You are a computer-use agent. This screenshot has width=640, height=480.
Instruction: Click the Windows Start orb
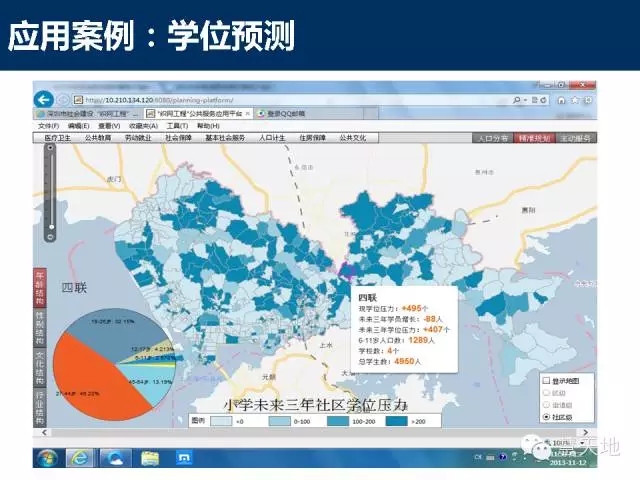pyautogui.click(x=46, y=457)
